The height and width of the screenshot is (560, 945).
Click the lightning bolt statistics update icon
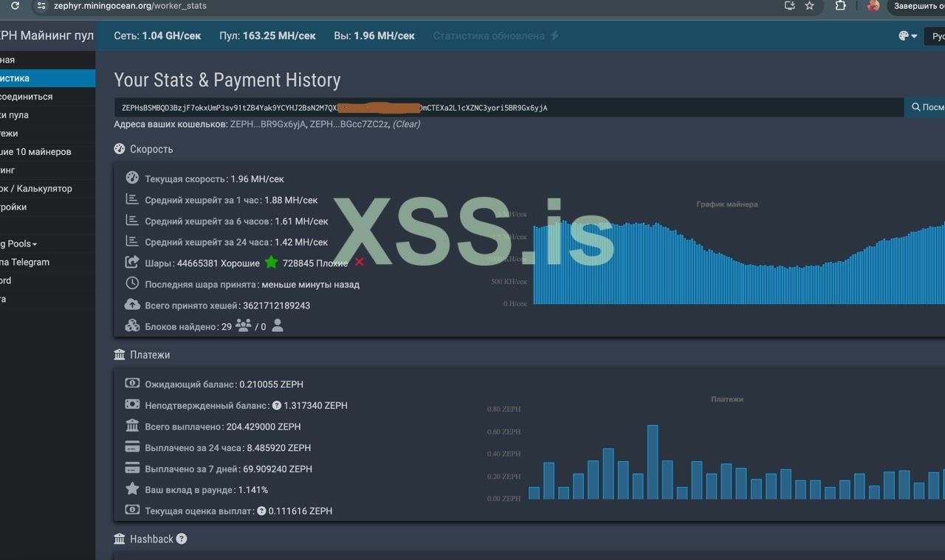(555, 35)
